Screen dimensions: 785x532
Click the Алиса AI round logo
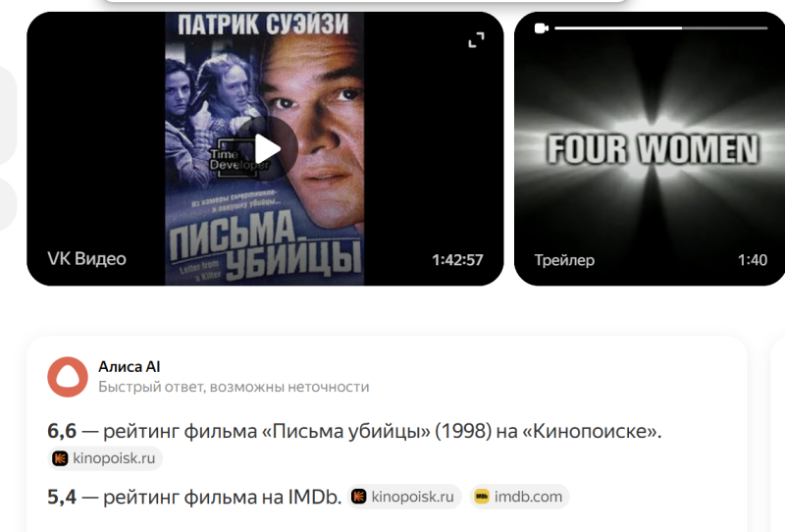(x=68, y=377)
